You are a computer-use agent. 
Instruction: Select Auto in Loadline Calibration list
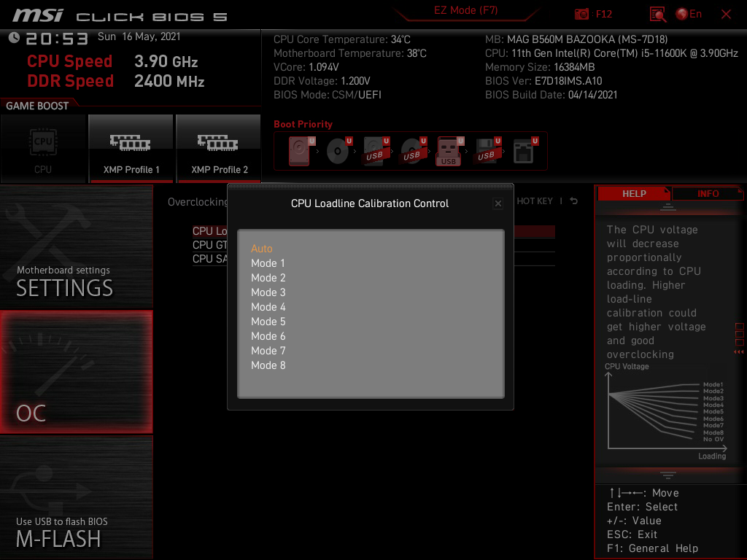coord(262,249)
